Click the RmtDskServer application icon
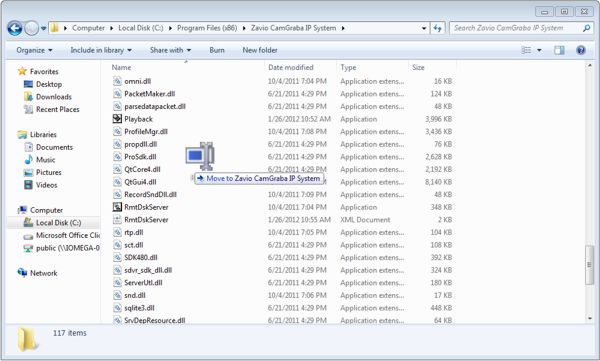The image size is (600, 361). [117, 207]
